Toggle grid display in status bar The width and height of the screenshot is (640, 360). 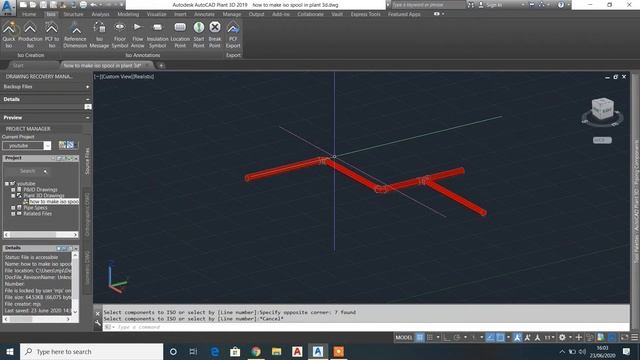pyautogui.click(x=420, y=337)
